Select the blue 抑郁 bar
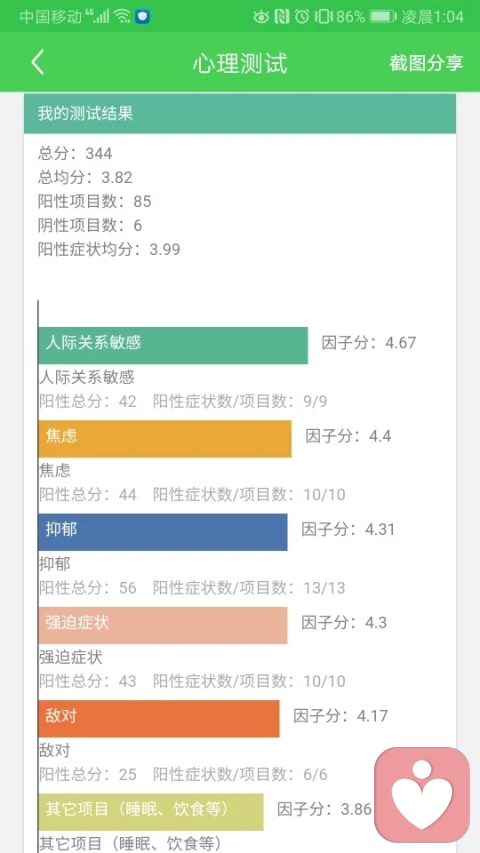 click(163, 532)
